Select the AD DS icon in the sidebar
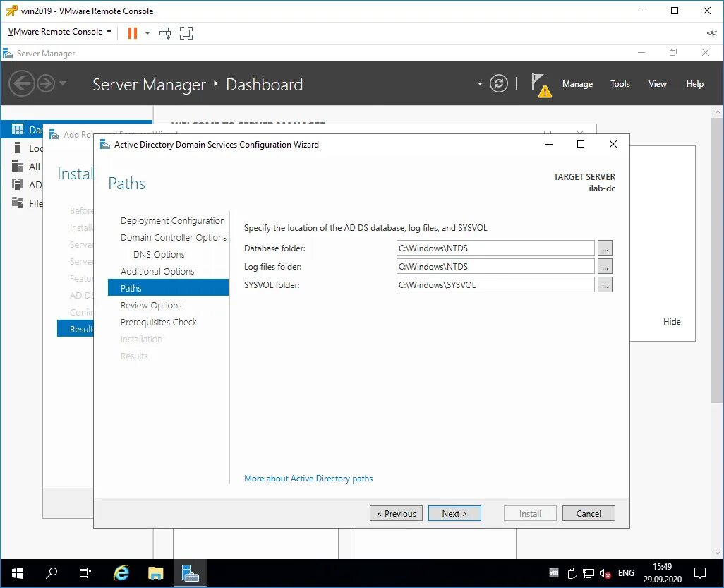 point(18,185)
